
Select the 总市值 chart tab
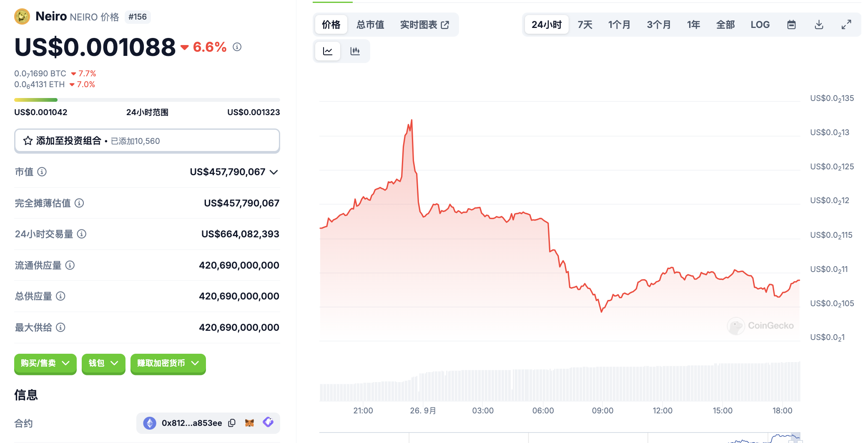(370, 25)
